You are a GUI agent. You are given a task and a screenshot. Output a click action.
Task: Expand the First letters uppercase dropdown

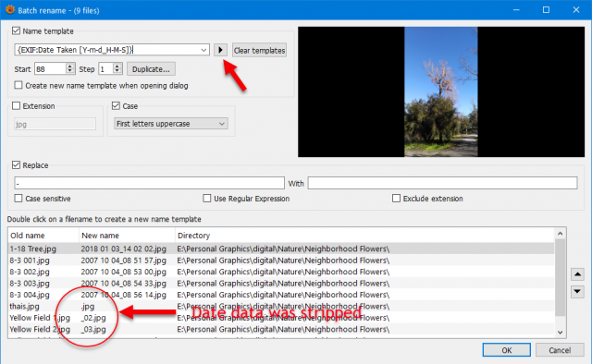pos(222,124)
